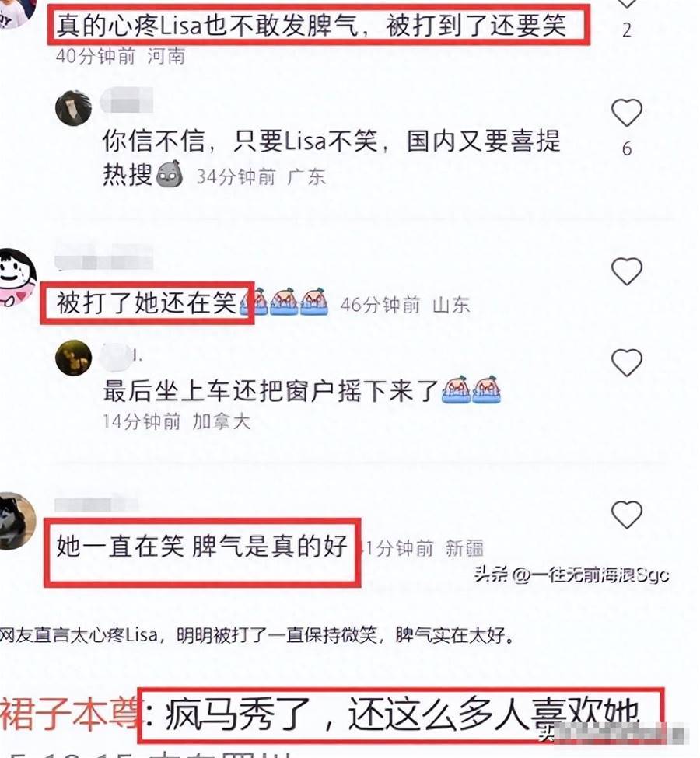Open blurred username above Shandong comment
Viewport: 700px width, 758px height.
[104, 257]
